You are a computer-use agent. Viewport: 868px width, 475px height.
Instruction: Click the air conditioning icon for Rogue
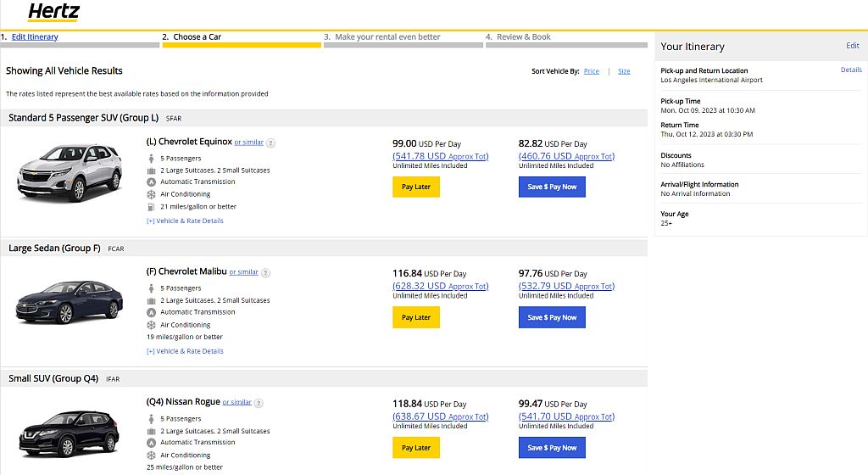pos(151,455)
